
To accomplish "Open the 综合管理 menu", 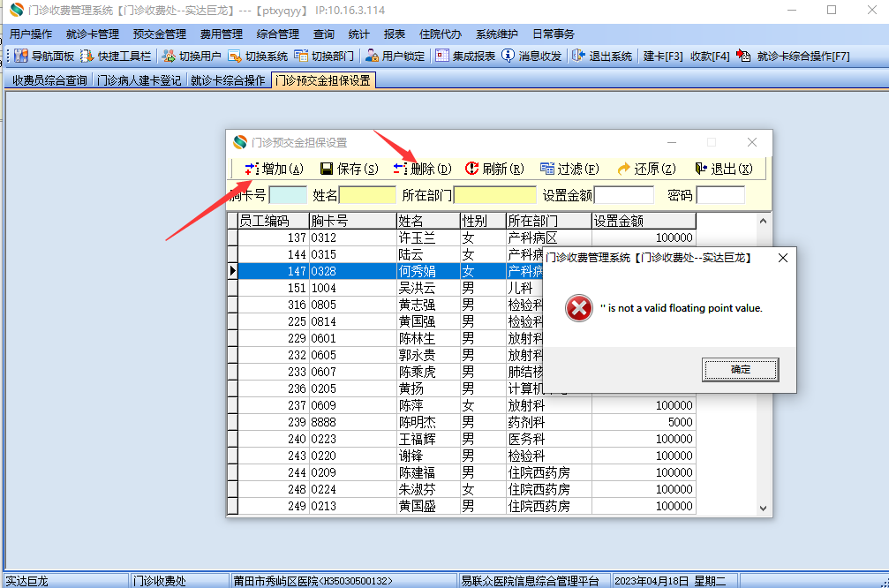I will coord(278,34).
